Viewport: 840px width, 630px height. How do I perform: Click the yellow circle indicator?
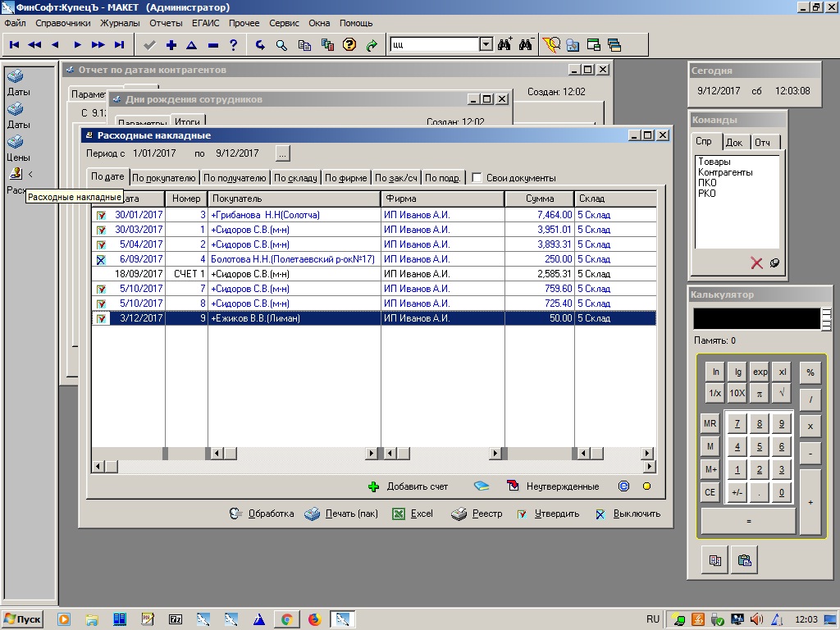point(646,486)
